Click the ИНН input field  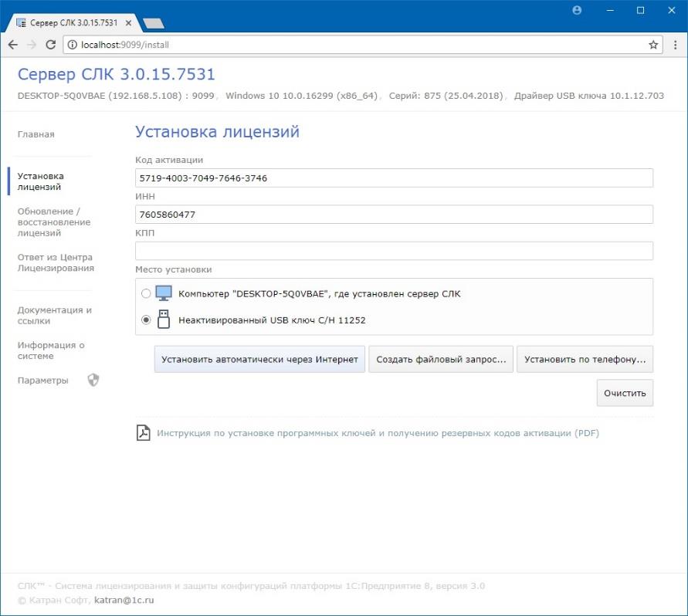[394, 215]
